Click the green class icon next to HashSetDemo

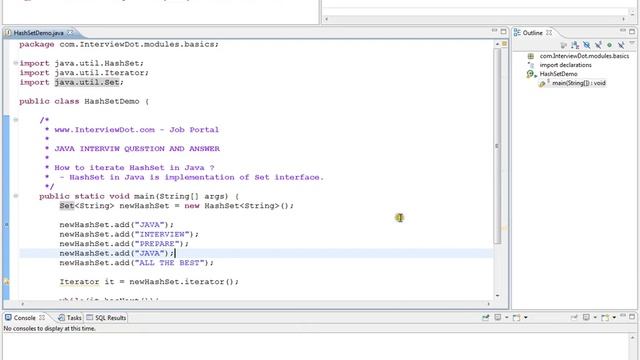[531, 74]
